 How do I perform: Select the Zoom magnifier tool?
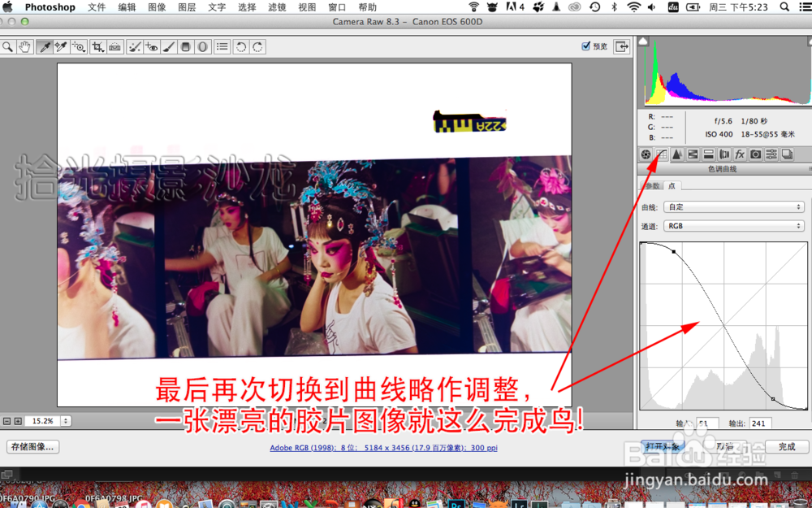point(7,47)
